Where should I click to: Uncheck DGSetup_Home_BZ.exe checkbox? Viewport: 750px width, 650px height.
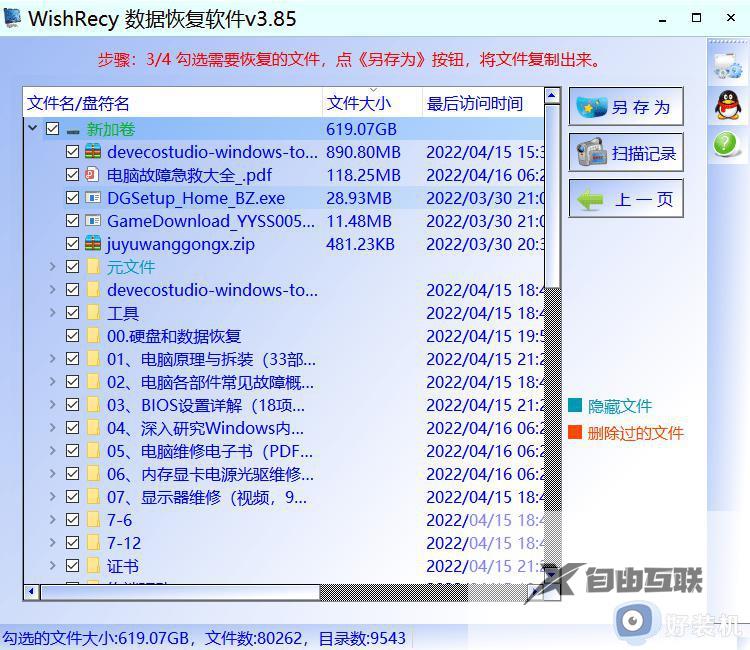72,198
